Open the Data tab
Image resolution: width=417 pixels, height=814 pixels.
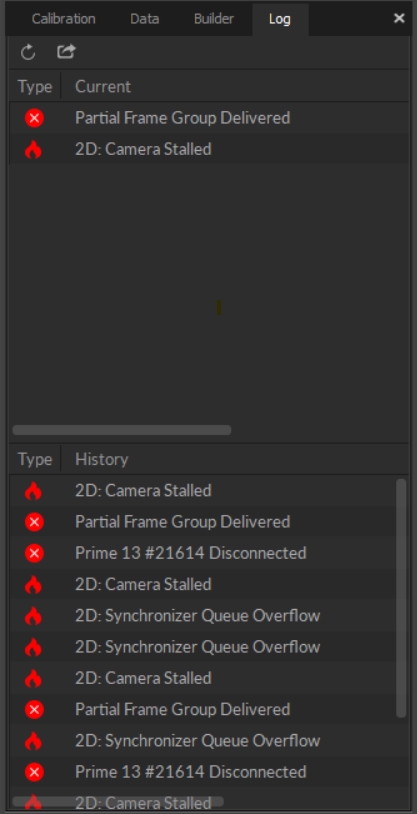144,19
